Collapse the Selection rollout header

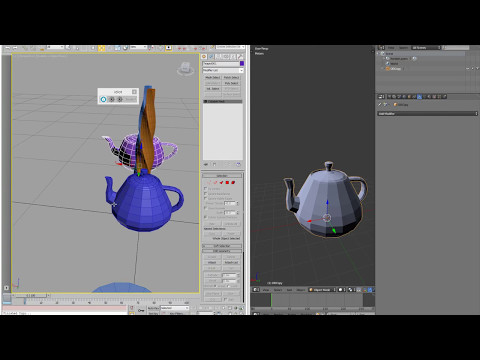coord(222,176)
